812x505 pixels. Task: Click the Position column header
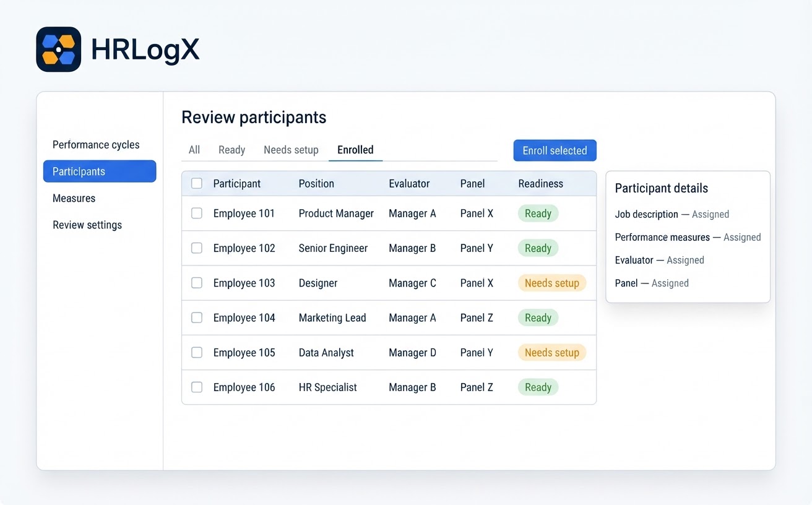click(316, 183)
